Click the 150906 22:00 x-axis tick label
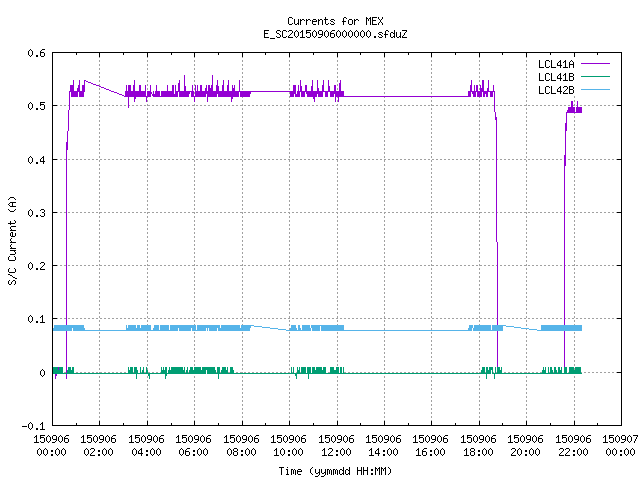The image size is (640, 480). click(x=573, y=446)
